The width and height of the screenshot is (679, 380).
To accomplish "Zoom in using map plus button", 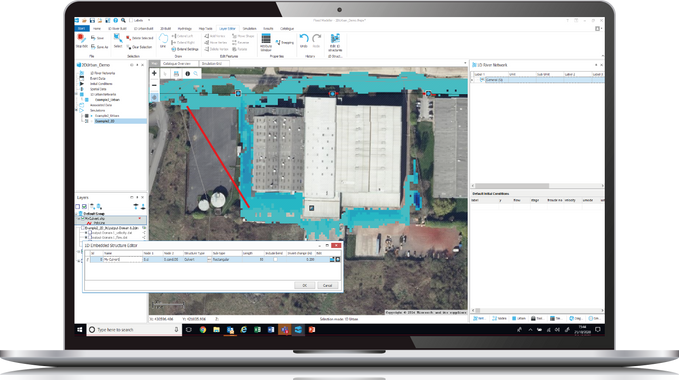I will (154, 74).
